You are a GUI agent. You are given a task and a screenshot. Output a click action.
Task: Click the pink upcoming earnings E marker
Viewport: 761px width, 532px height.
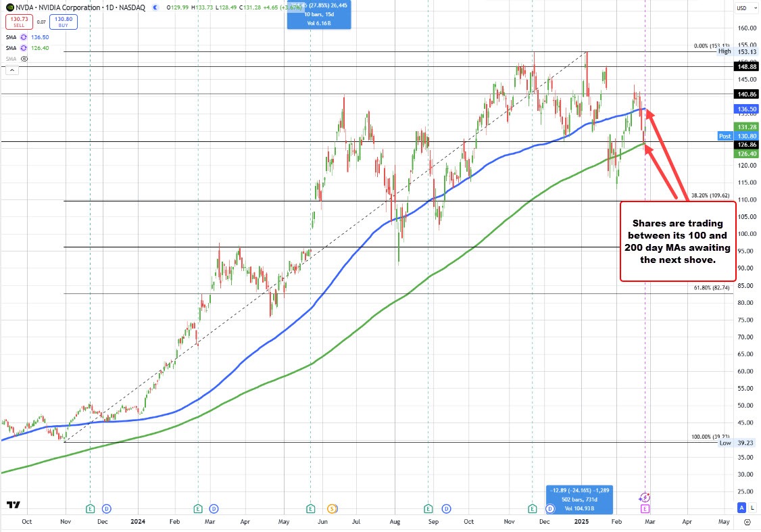click(x=645, y=509)
